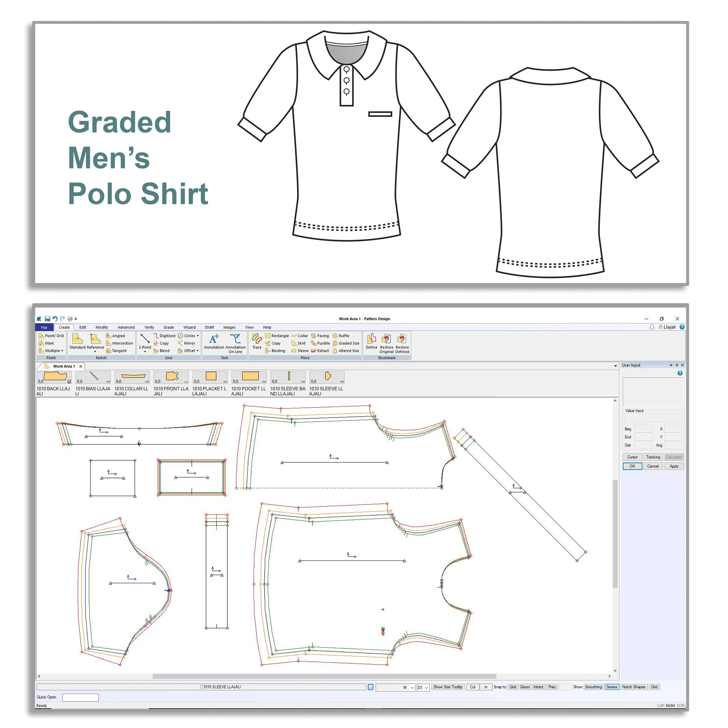
Task: Toggle Show Smoothing
Action: [x=593, y=687]
